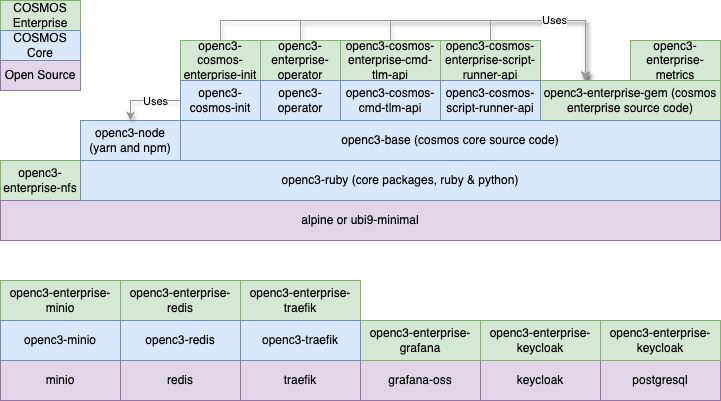The height and width of the screenshot is (401, 721).
Task: Click the Uses label pointing to openc3-enterprise-gem
Action: 555,20
